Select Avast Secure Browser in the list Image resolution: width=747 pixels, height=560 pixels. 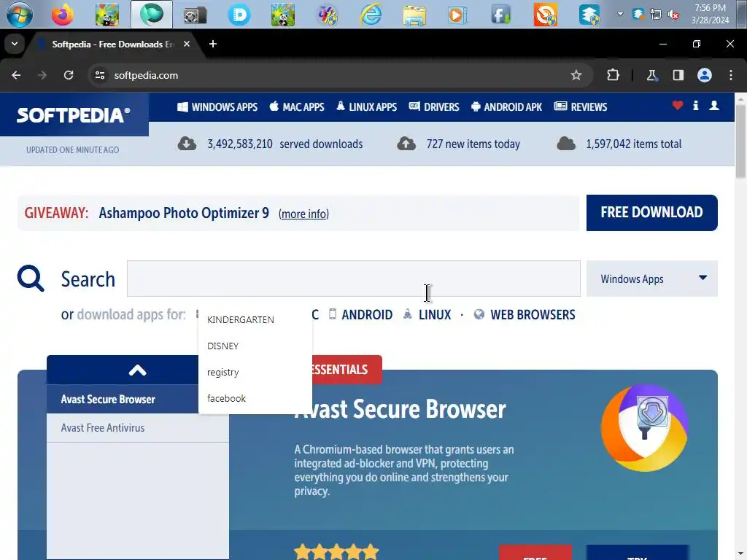[123, 399]
